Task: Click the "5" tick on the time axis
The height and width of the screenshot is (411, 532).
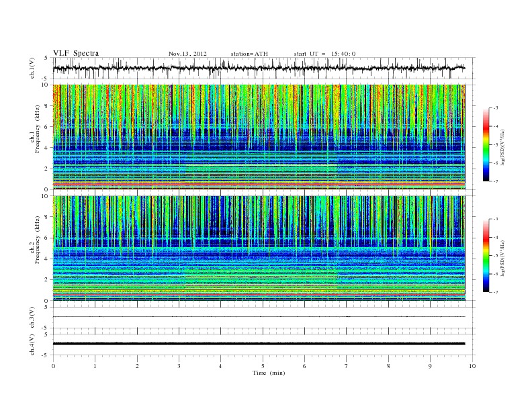Action: 263,366
